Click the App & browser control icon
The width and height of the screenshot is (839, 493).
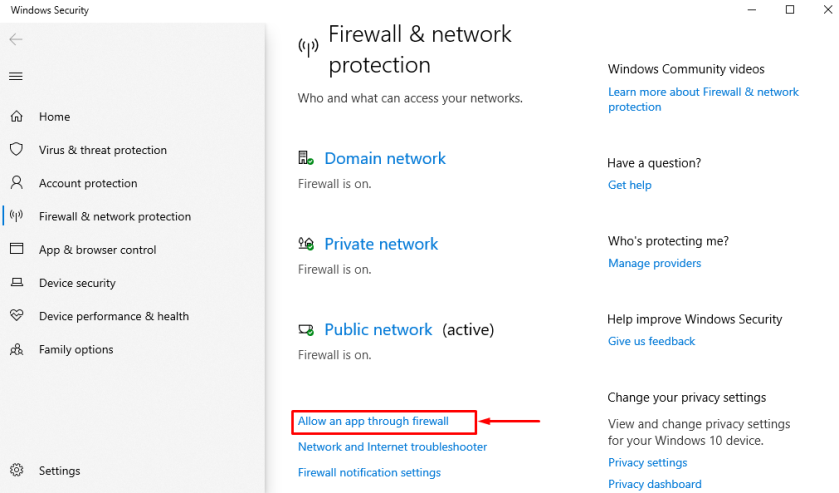coord(16,249)
